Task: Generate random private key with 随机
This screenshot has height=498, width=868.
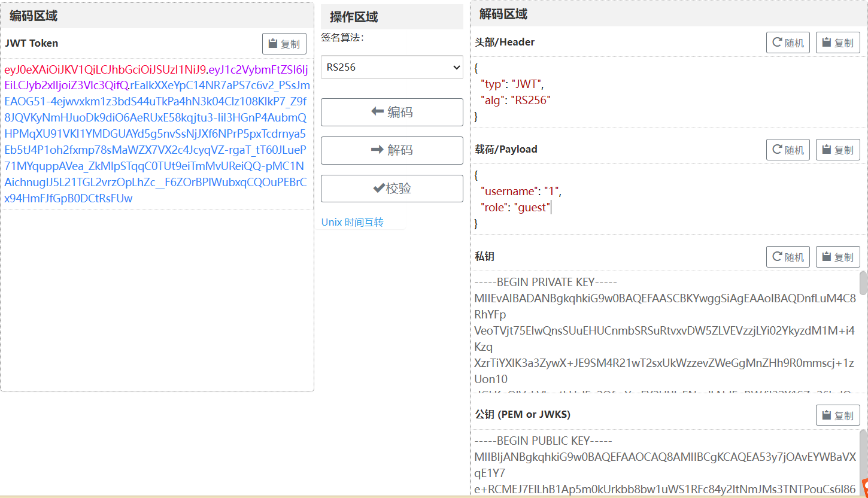Action: pos(788,257)
